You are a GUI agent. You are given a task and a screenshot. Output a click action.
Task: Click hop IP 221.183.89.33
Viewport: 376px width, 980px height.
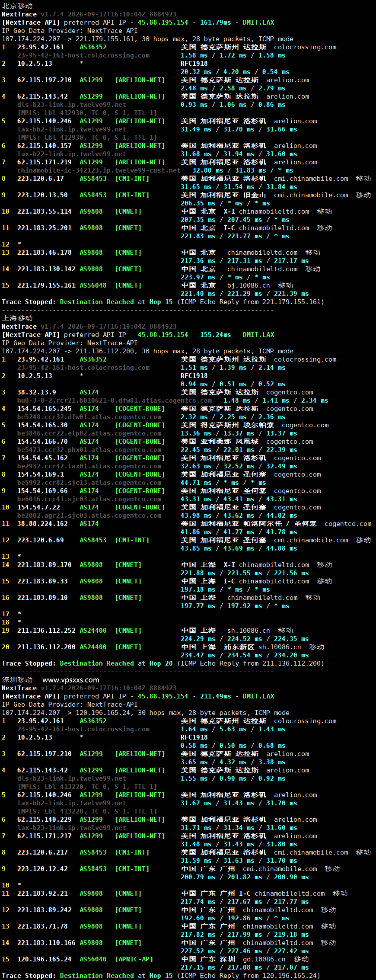coord(42,581)
